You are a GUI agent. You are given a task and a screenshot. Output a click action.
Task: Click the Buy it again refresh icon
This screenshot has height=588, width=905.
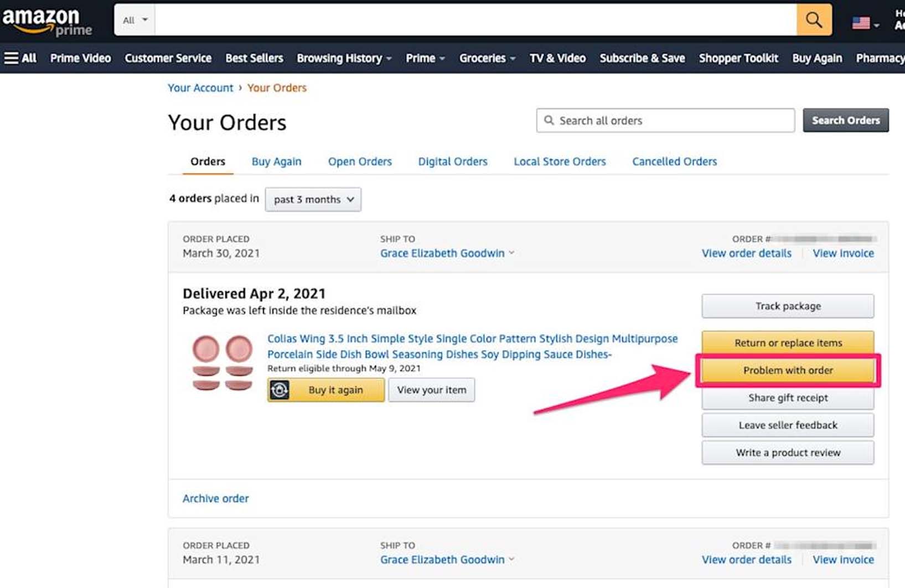280,390
